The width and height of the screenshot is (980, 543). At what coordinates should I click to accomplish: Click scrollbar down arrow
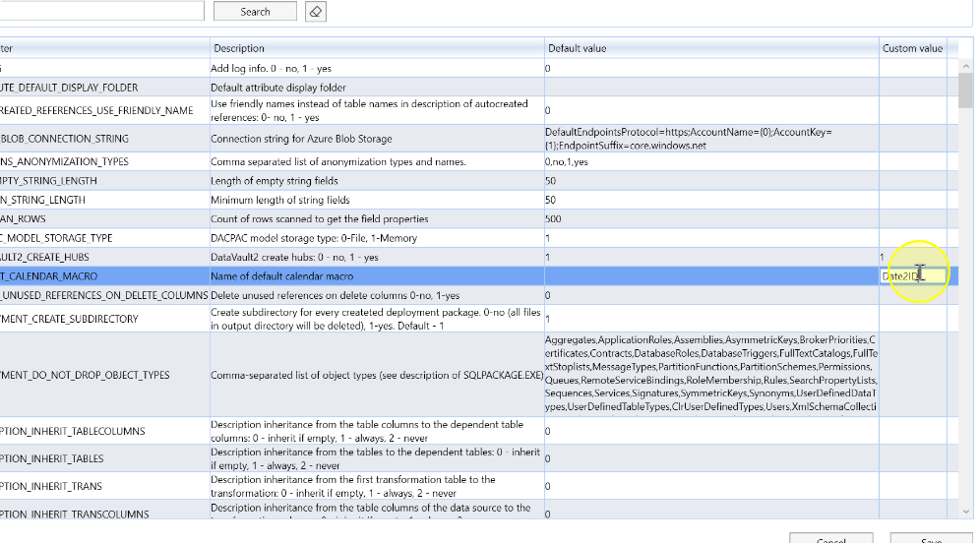point(965,512)
